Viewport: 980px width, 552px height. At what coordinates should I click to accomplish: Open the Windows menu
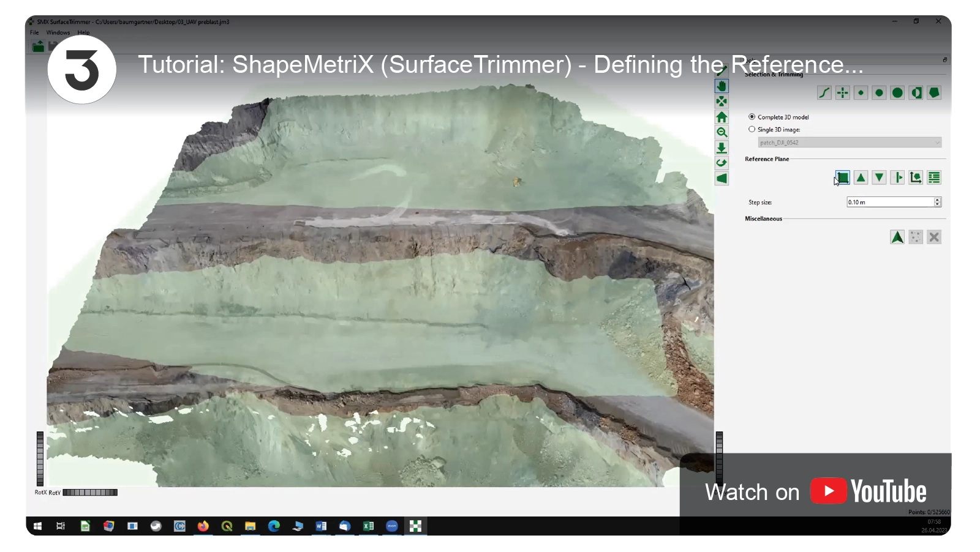tap(58, 32)
